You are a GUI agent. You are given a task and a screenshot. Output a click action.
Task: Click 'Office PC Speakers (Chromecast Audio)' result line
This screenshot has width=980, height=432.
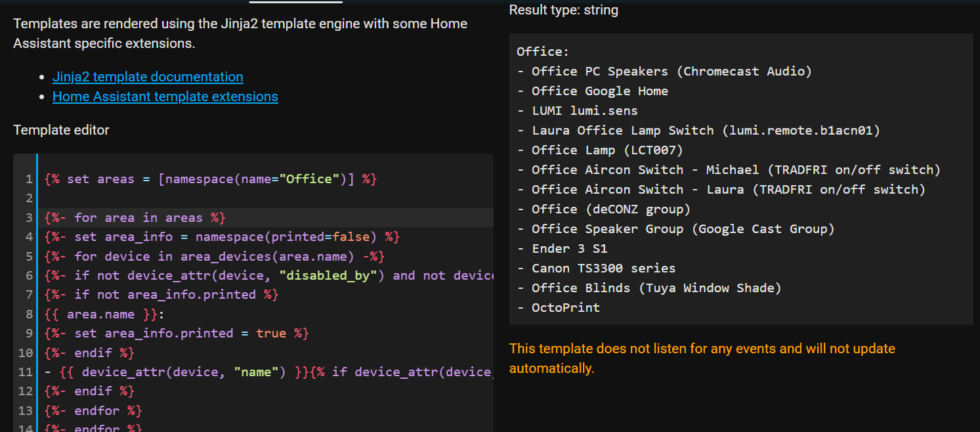coord(664,71)
